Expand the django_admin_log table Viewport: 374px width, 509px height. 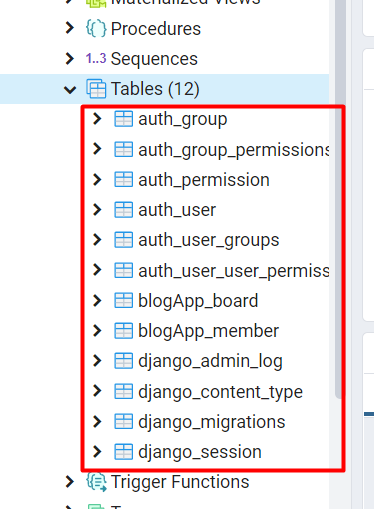[x=97, y=360]
